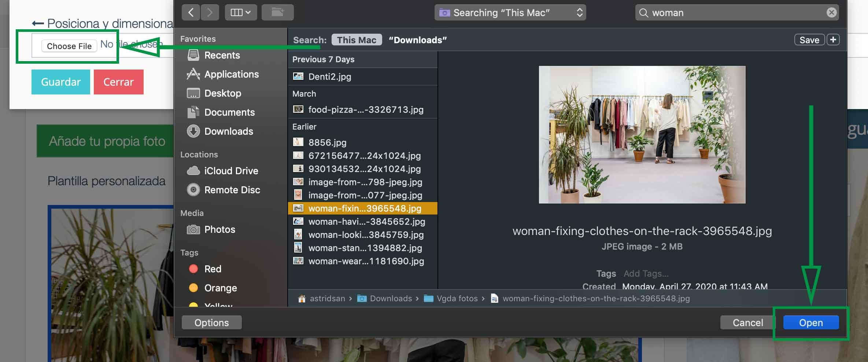Open the Searching "This Mac" location popup
This screenshot has width=868, height=362.
(510, 12)
